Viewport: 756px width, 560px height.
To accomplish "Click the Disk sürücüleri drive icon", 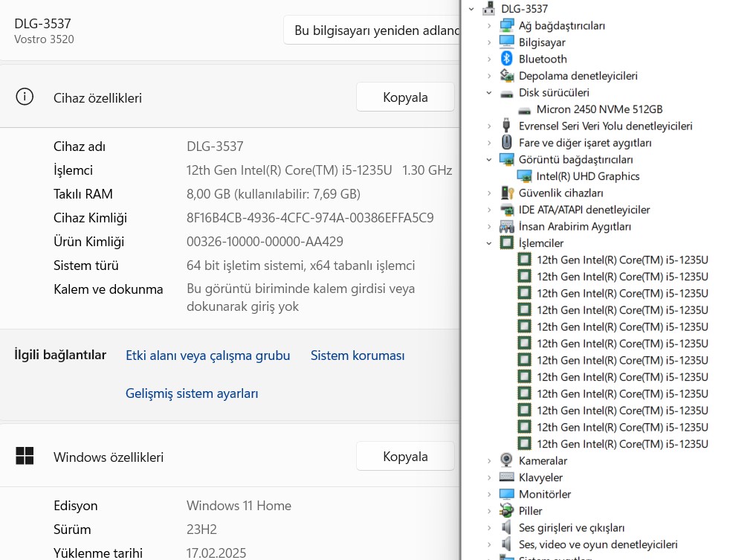I will tap(507, 93).
